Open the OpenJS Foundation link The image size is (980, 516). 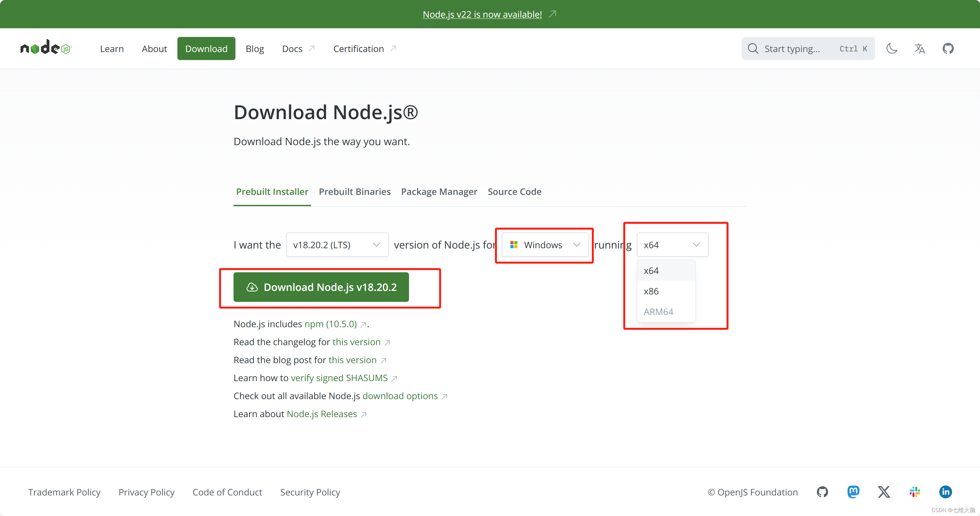click(x=753, y=492)
